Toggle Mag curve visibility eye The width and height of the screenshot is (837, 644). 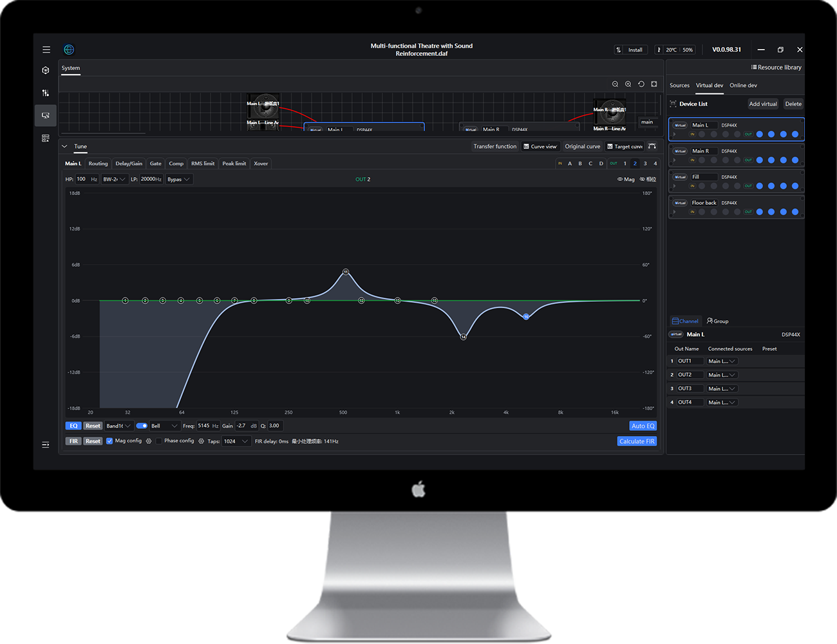click(x=620, y=179)
